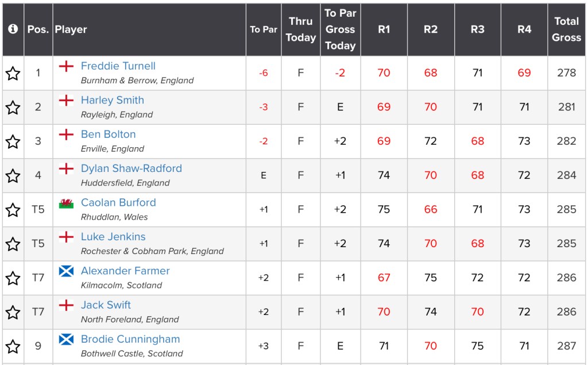
Task: Sort by R4 column header
Action: tap(524, 29)
